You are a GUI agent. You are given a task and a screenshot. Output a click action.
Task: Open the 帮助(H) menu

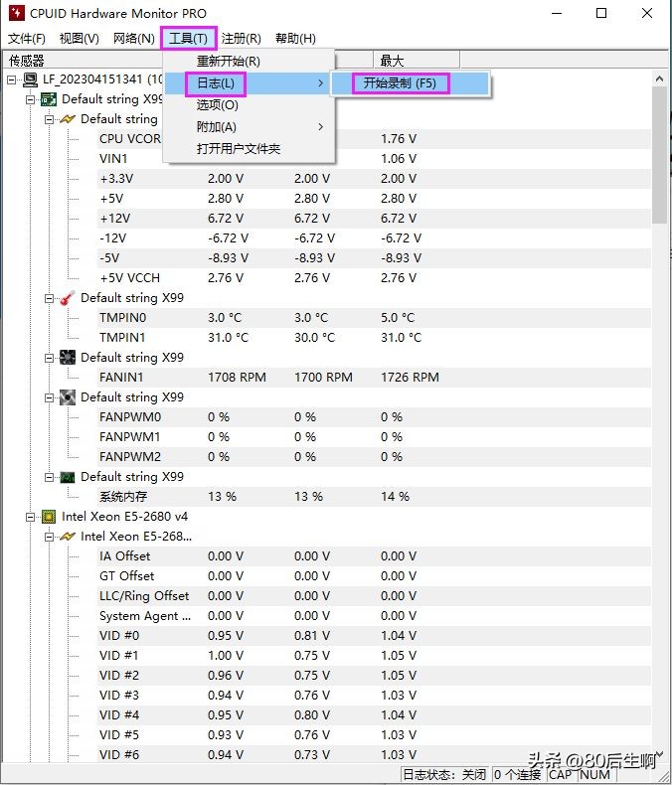(295, 39)
